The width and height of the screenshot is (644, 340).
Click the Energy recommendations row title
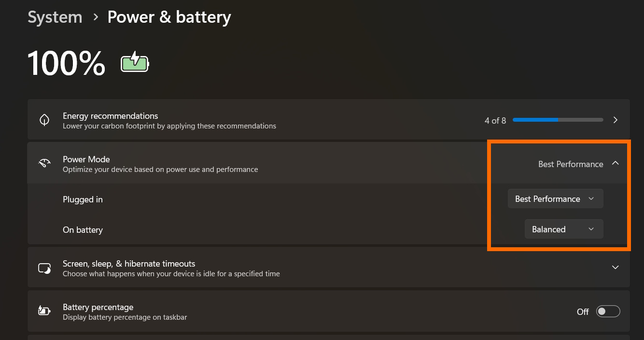(110, 116)
